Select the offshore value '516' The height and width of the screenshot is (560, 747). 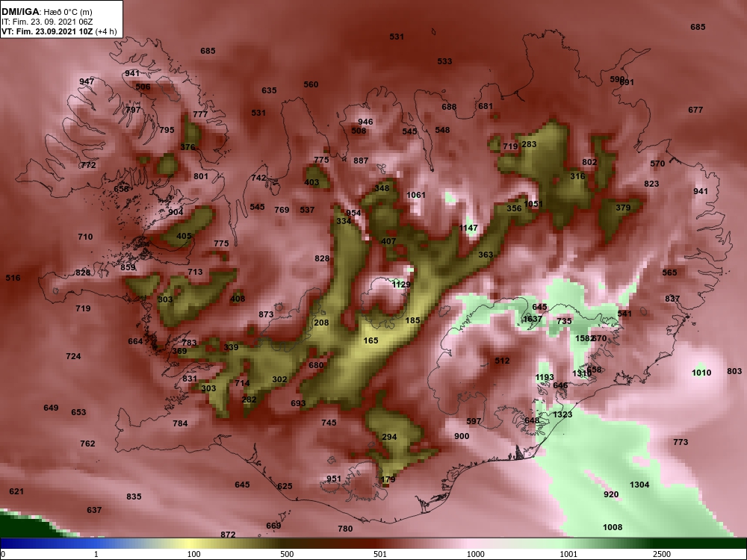click(13, 278)
